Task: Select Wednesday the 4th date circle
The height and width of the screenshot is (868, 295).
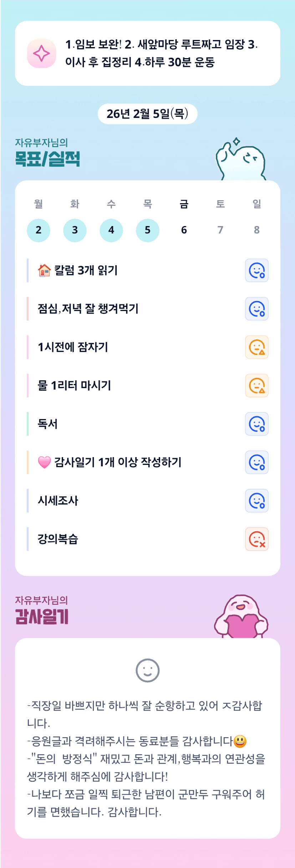Action: [111, 230]
